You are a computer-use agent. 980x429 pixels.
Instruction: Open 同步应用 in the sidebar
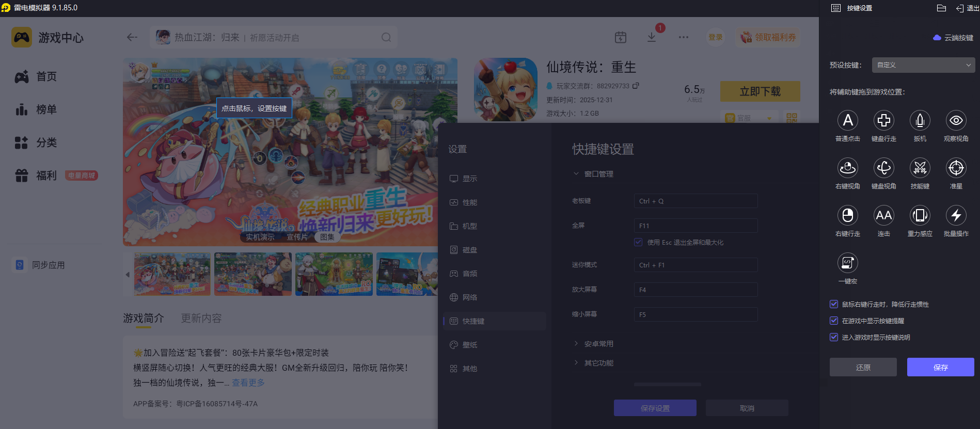(x=40, y=265)
